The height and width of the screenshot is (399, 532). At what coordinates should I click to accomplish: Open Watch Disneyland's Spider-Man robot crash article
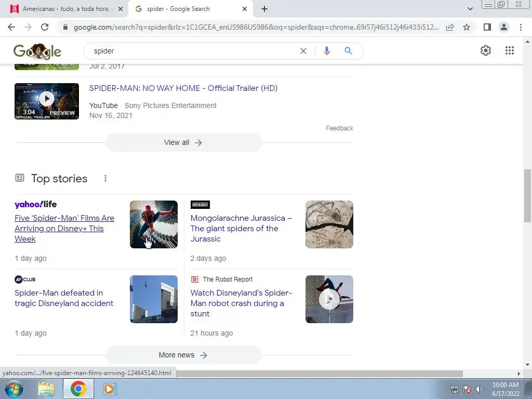tap(241, 303)
